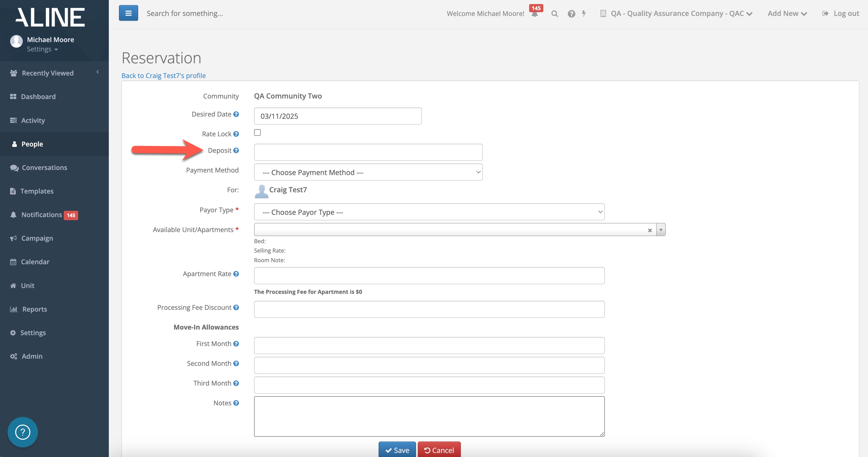Image resolution: width=868 pixels, height=457 pixels.
Task: Click into the Deposit input field
Action: point(368,153)
